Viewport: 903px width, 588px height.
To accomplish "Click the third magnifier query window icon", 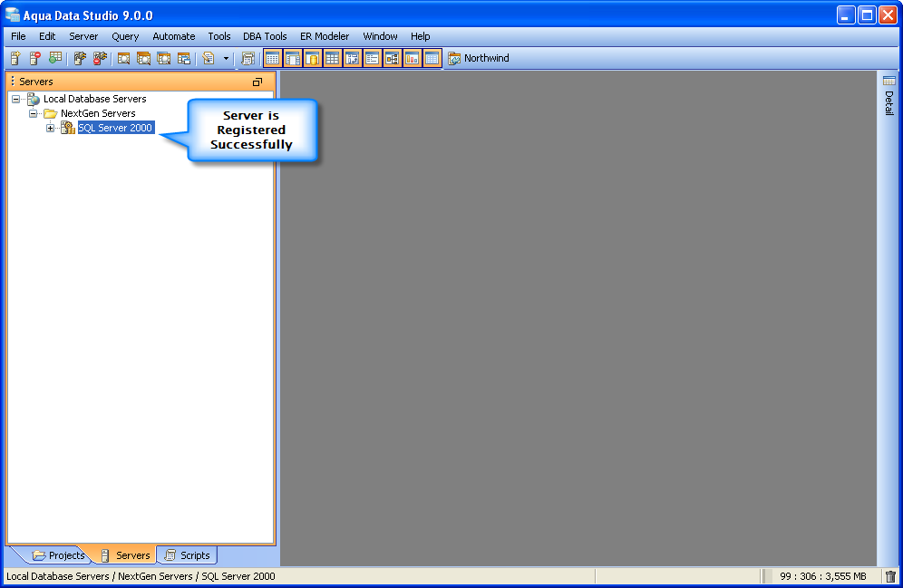I will click(163, 58).
